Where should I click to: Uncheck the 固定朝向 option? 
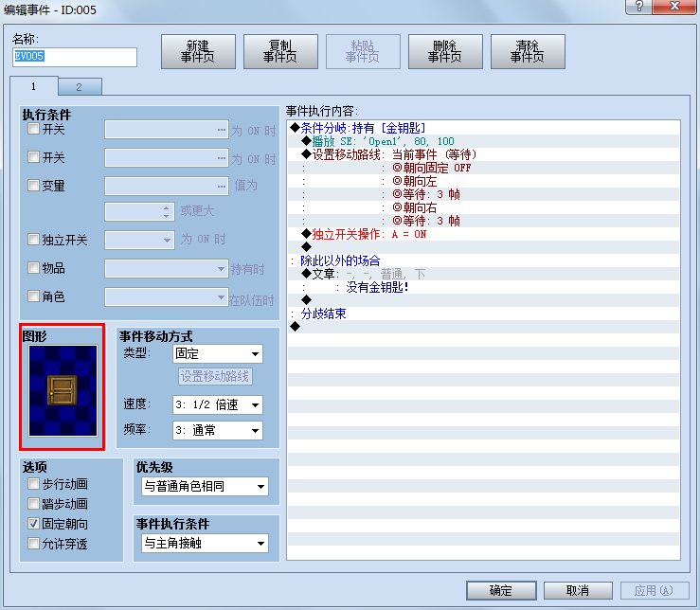[33, 524]
